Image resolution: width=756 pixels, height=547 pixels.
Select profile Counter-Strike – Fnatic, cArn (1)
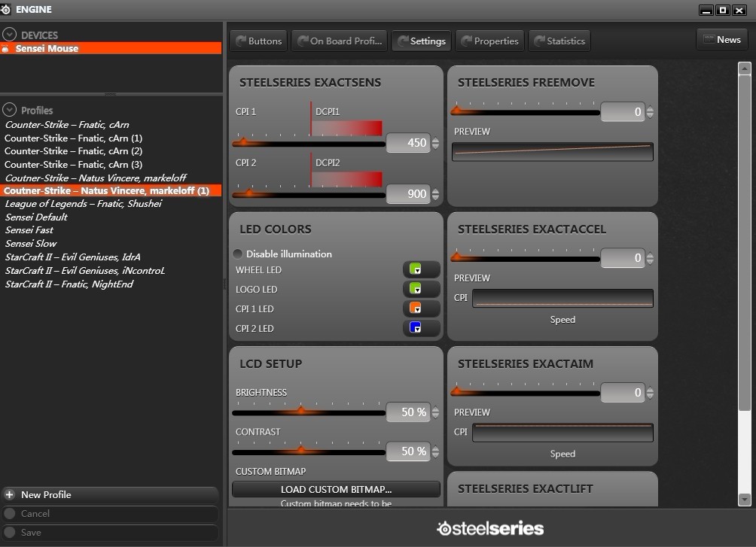point(73,138)
